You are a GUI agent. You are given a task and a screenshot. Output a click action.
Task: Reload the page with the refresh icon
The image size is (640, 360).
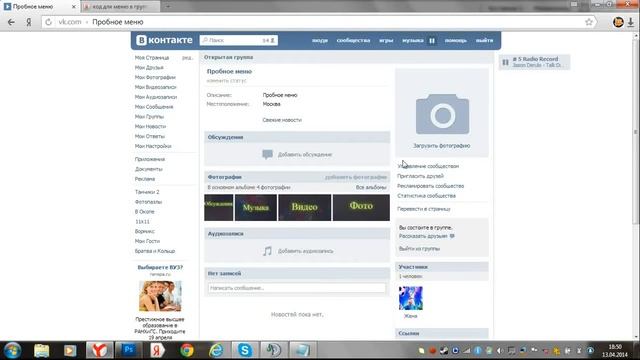coord(49,22)
